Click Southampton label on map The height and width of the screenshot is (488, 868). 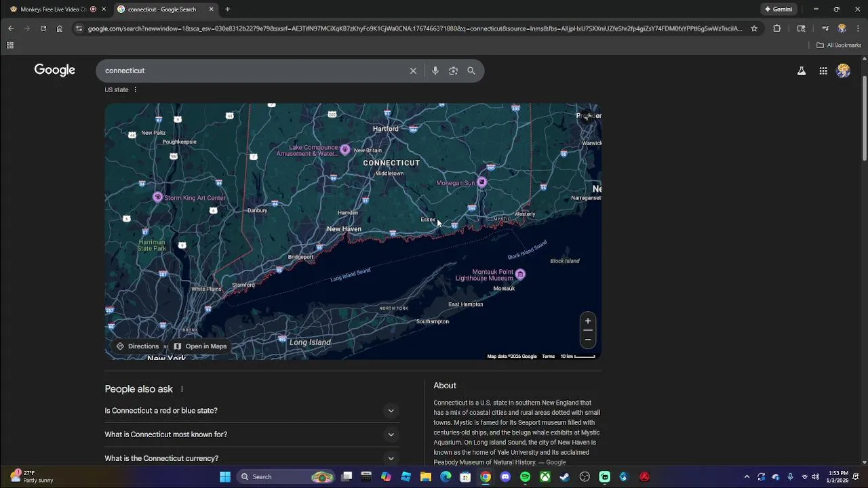(433, 321)
